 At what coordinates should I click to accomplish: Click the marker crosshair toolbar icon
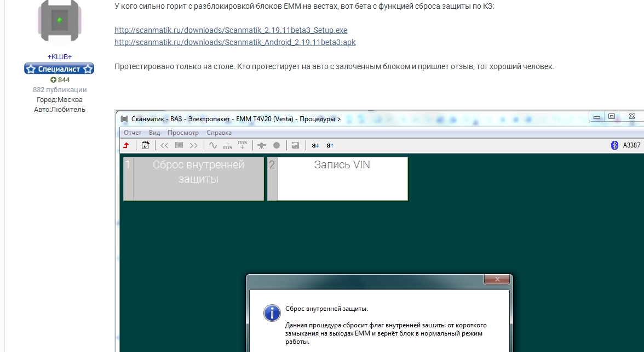click(262, 145)
